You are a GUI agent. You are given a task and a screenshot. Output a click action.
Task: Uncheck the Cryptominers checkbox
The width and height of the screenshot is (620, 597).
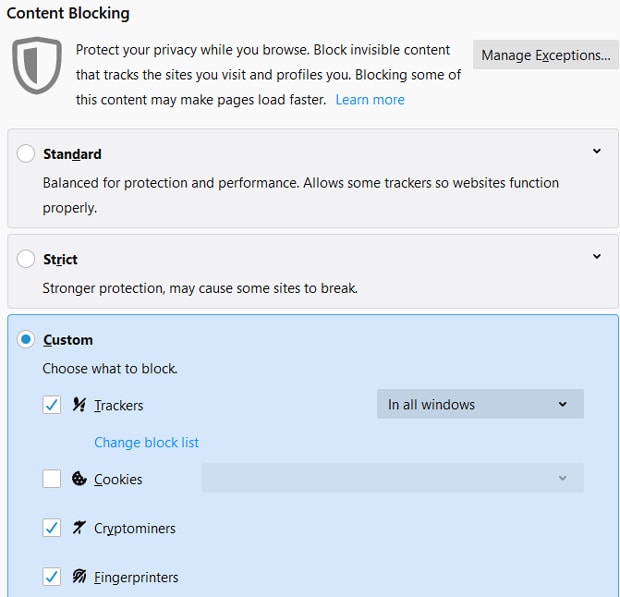coord(52,528)
